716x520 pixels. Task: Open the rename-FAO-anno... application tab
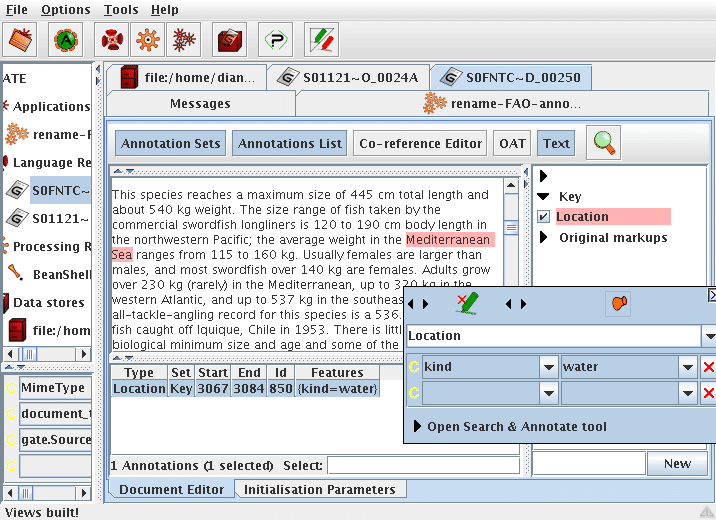click(502, 104)
